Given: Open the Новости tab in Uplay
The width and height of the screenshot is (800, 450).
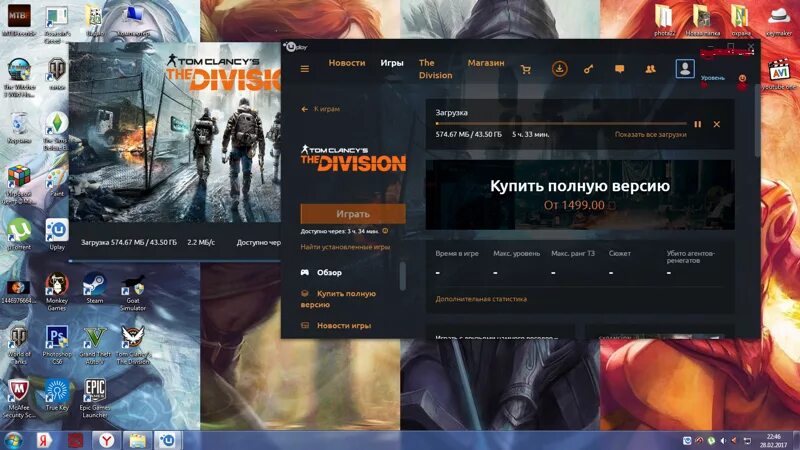Looking at the screenshot, I should click(x=347, y=63).
